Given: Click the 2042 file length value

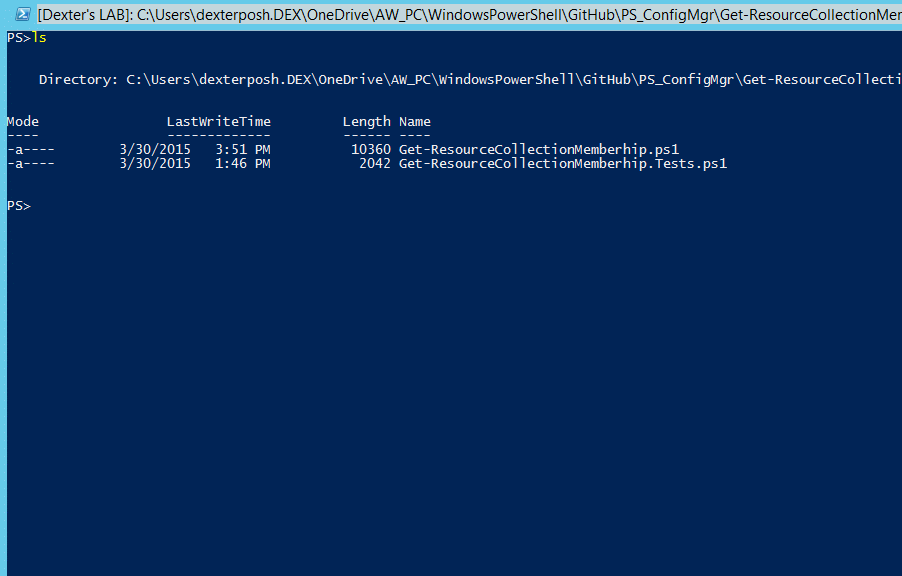Looking at the screenshot, I should 375,164.
